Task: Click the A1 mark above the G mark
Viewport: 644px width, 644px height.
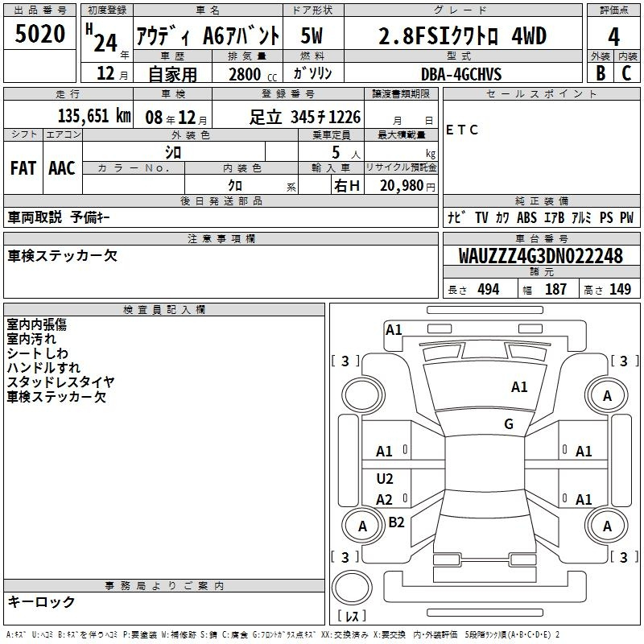Action: (519, 387)
